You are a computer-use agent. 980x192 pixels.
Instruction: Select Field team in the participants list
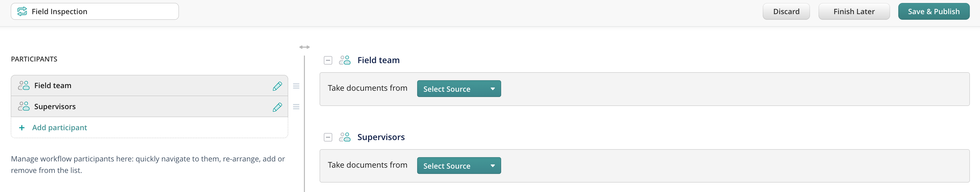click(x=53, y=86)
